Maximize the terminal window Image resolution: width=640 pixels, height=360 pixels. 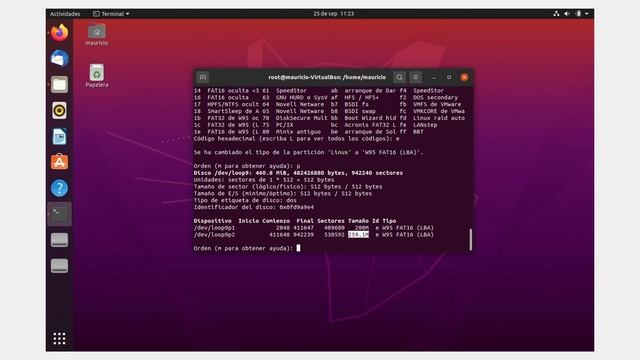tap(449, 77)
